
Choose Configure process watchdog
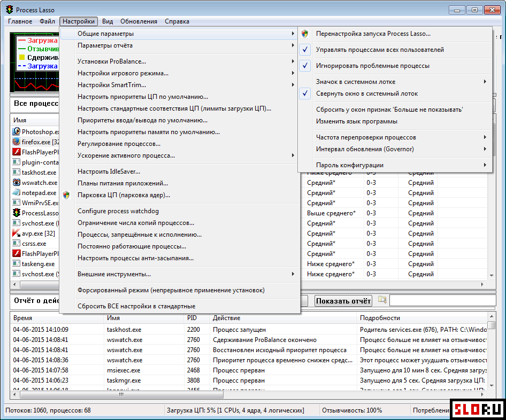point(179,211)
